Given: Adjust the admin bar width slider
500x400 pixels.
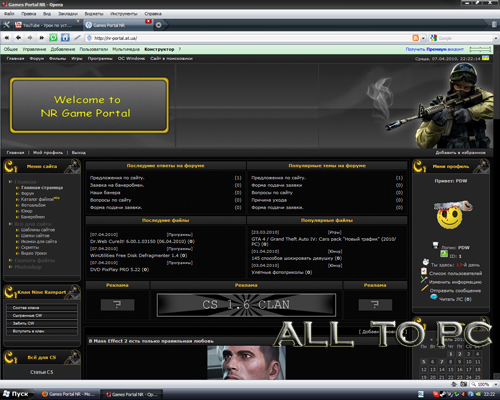Looking at the screenshot, I should 480,49.
